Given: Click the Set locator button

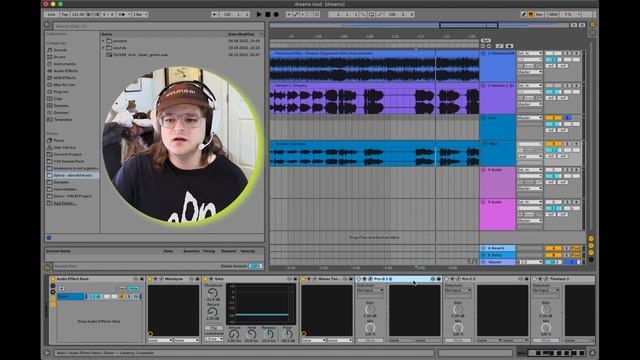Looking at the screenshot, I should [x=485, y=40].
